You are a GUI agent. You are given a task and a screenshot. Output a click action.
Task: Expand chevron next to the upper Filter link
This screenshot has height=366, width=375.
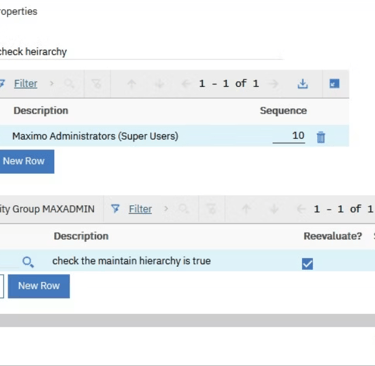pos(51,83)
